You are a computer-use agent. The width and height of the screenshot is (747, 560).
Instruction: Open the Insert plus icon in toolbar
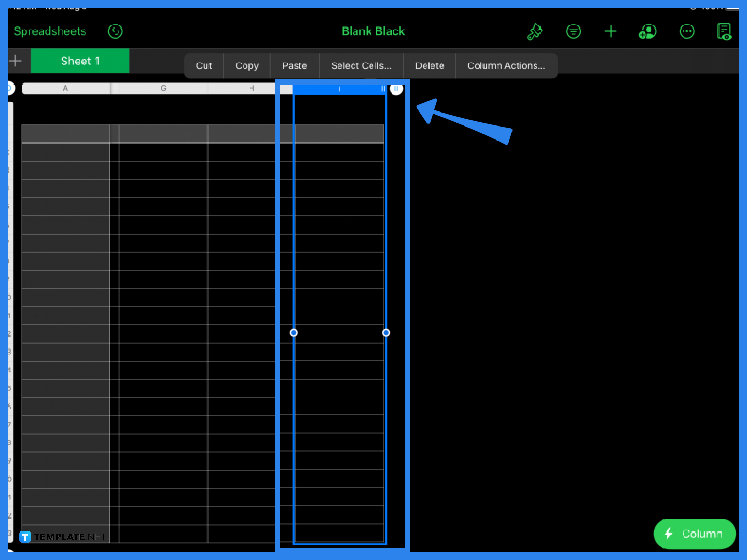[x=611, y=31]
